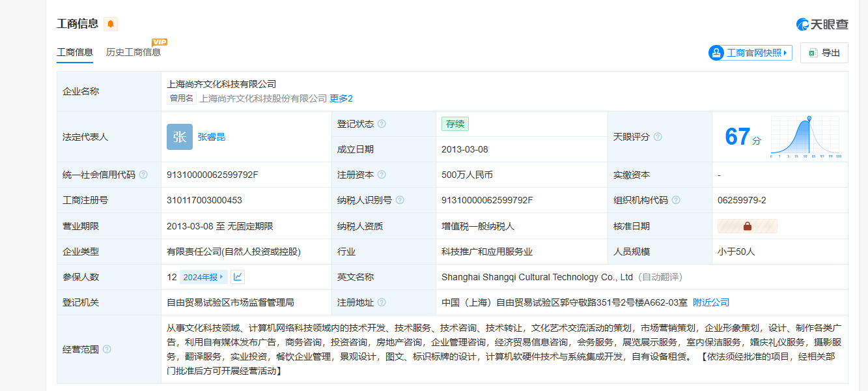Screen dimensions: 868x391
Task: Click the 更多2 former names link
Action: tap(341, 98)
